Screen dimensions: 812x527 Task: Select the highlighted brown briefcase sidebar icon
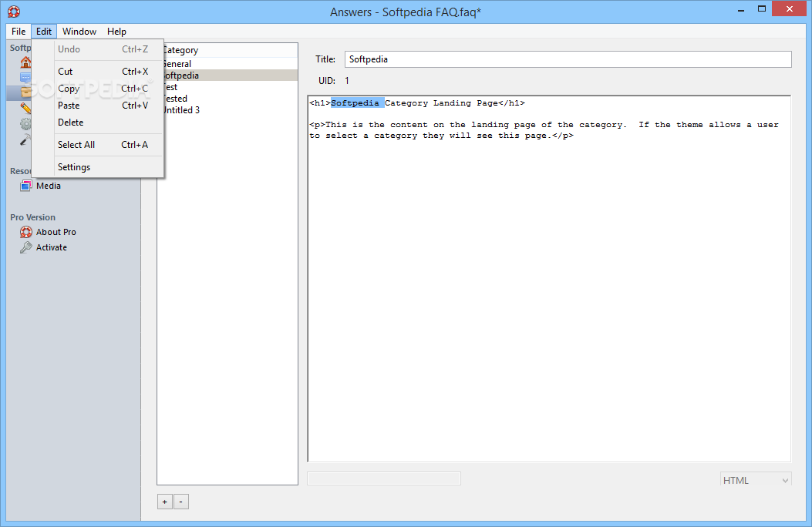(26, 92)
